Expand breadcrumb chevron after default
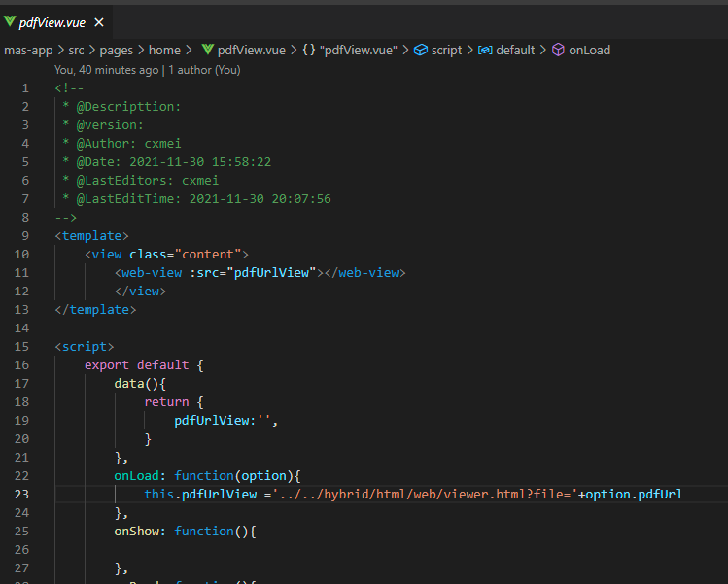Image resolution: width=728 pixels, height=584 pixels. point(543,51)
